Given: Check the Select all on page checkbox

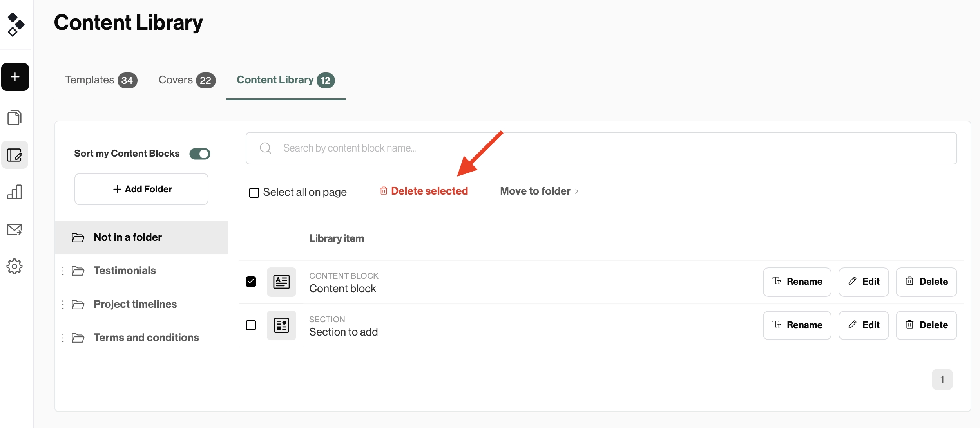Looking at the screenshot, I should click(254, 192).
